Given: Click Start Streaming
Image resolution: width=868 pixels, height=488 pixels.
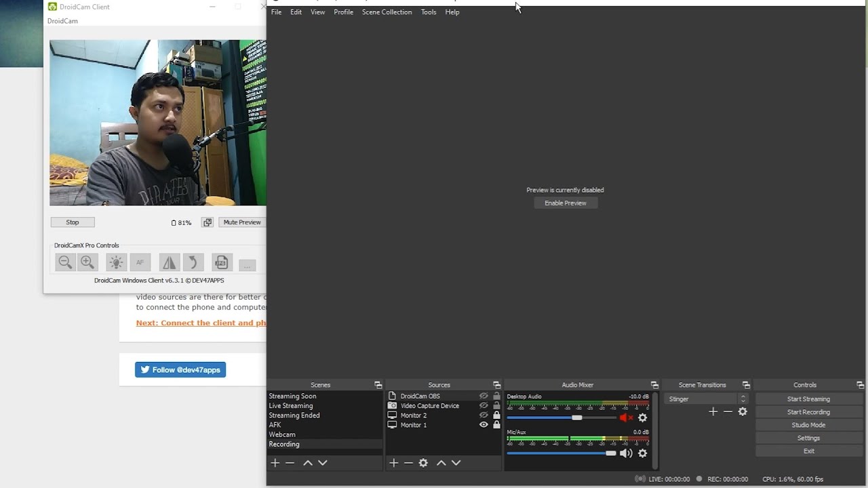Looking at the screenshot, I should pyautogui.click(x=808, y=399).
